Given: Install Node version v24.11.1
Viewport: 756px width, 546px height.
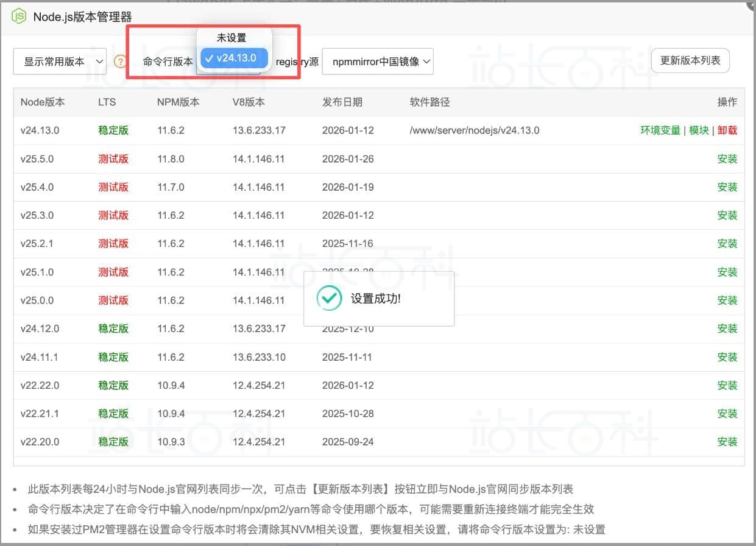Looking at the screenshot, I should 727,357.
